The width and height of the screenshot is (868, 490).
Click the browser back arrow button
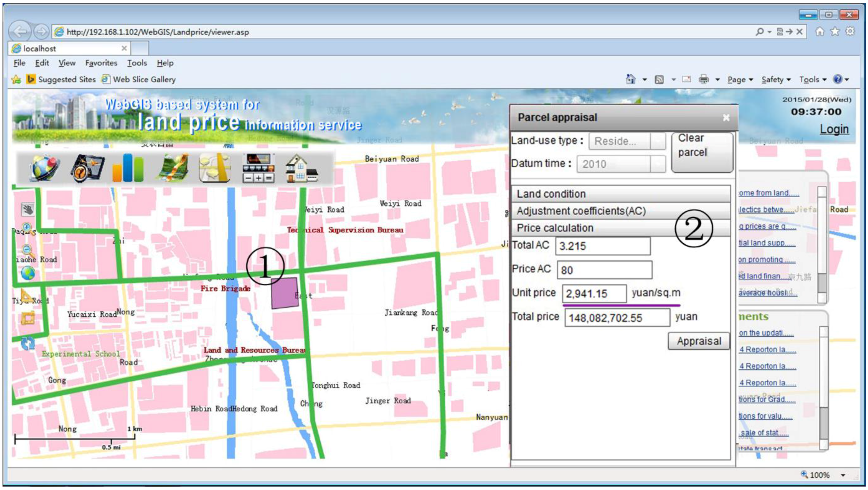pos(20,32)
